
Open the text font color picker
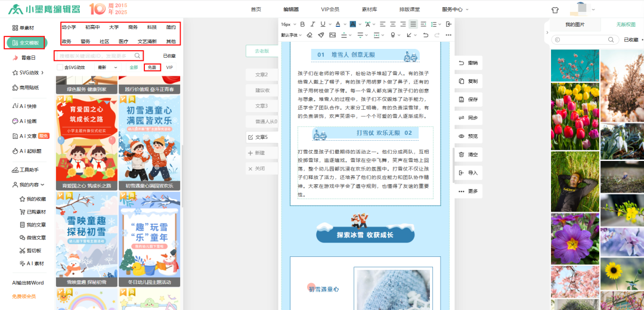pos(338,24)
